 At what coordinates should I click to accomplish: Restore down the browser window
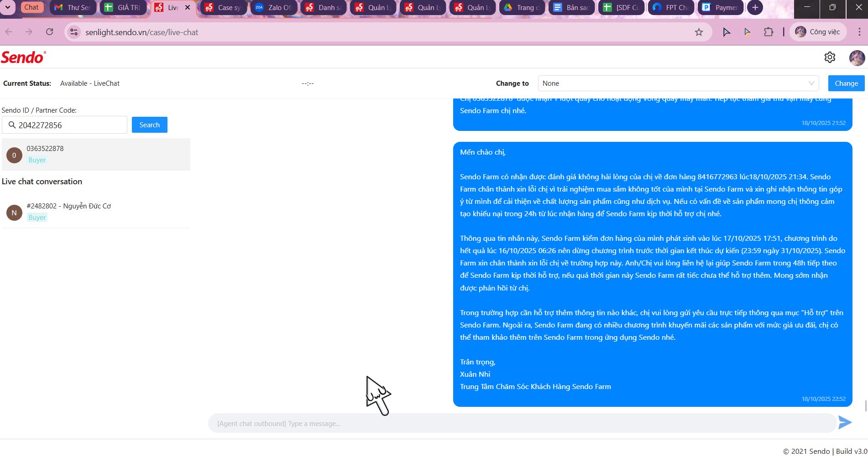(832, 7)
